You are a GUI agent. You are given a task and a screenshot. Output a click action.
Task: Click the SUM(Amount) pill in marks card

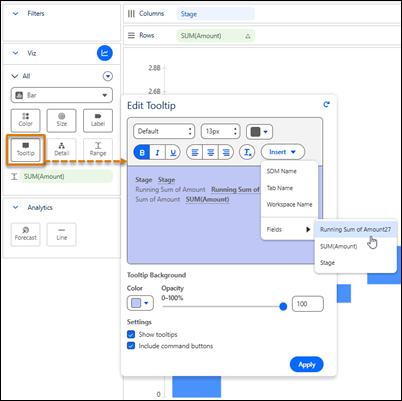coord(66,176)
